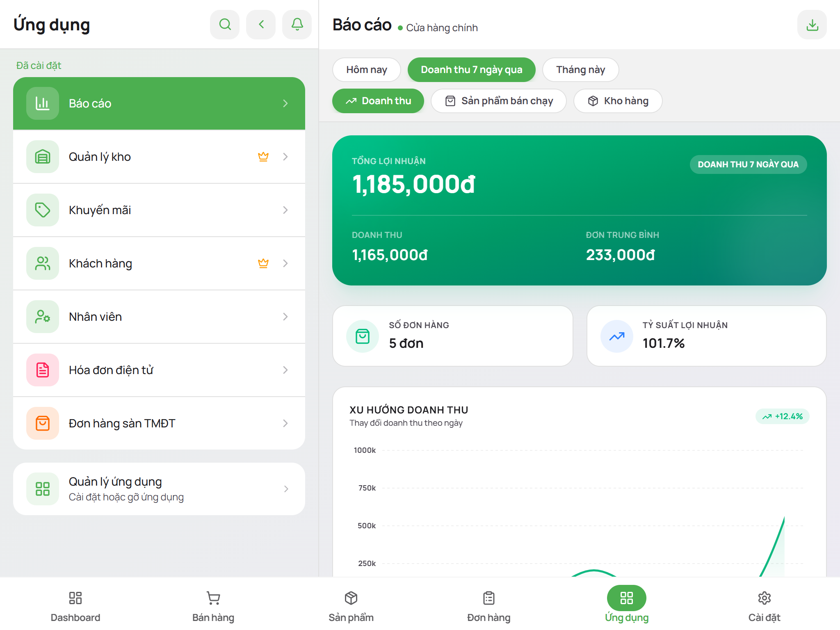The image size is (840, 630).
Task: Open the Nhân viên app entry
Action: tap(159, 317)
